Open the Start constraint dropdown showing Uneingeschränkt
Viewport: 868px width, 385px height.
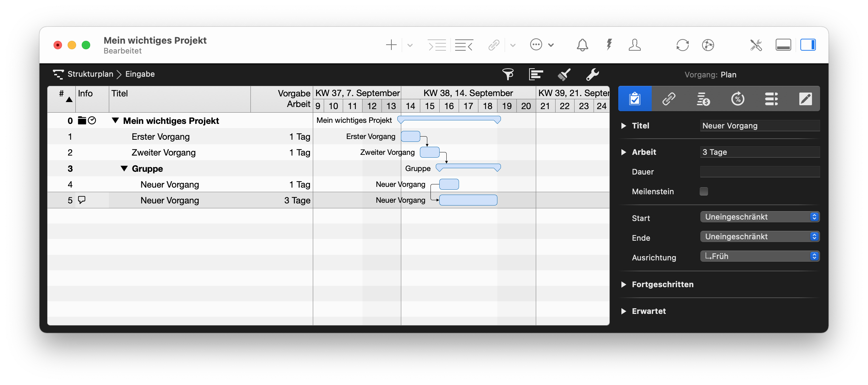click(759, 217)
